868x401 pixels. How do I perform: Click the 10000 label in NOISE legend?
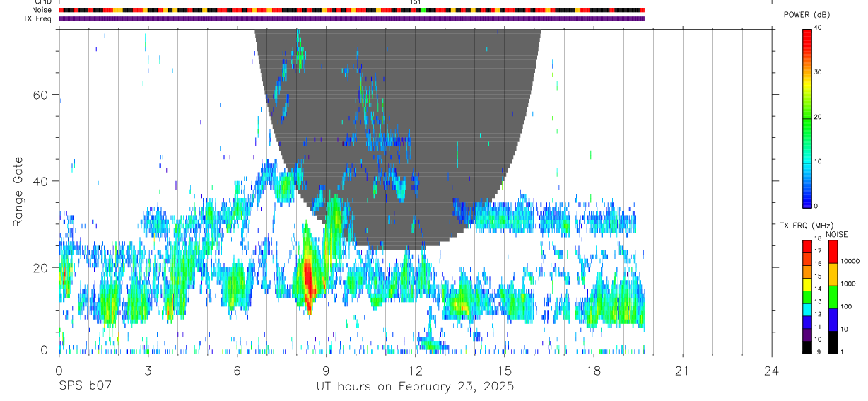pos(850,262)
